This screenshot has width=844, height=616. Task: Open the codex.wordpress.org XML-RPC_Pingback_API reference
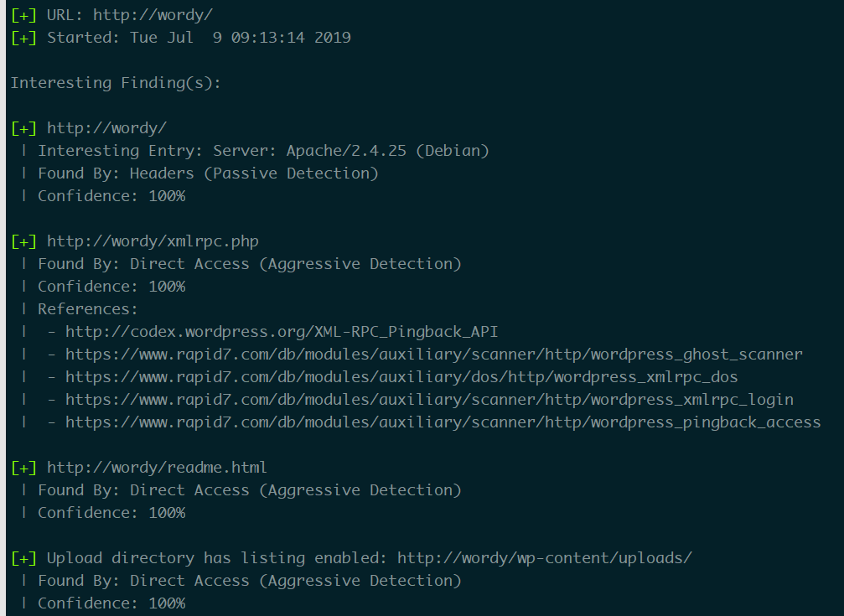(x=282, y=332)
